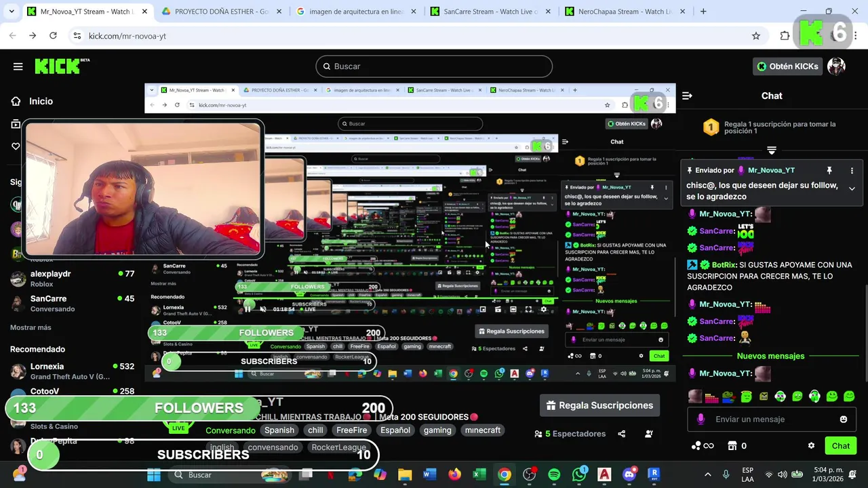Open WhatsApp from the taskbar

579,475
